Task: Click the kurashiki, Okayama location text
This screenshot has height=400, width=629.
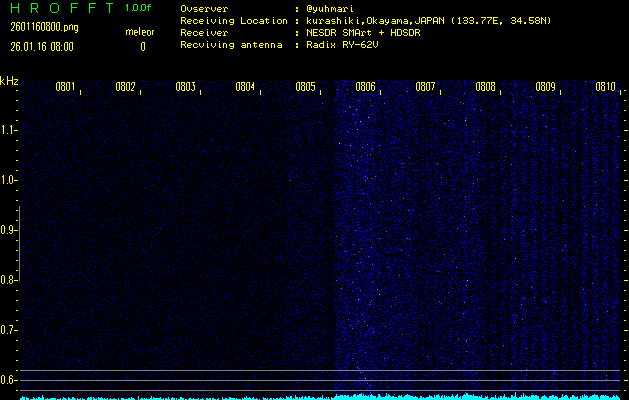Action: pyautogui.click(x=428, y=21)
